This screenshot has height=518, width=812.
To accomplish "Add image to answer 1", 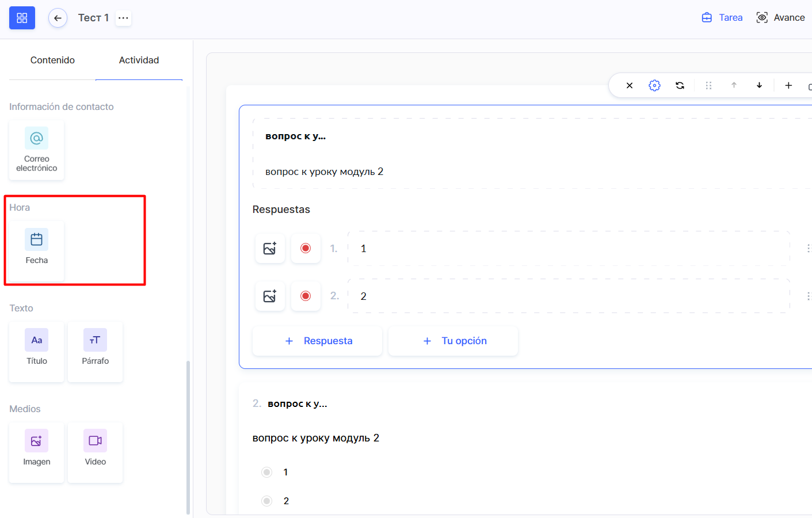I will click(270, 248).
